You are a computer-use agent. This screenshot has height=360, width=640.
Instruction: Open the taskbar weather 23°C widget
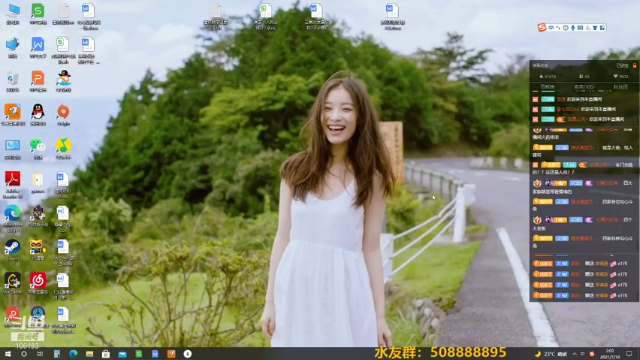click(551, 354)
